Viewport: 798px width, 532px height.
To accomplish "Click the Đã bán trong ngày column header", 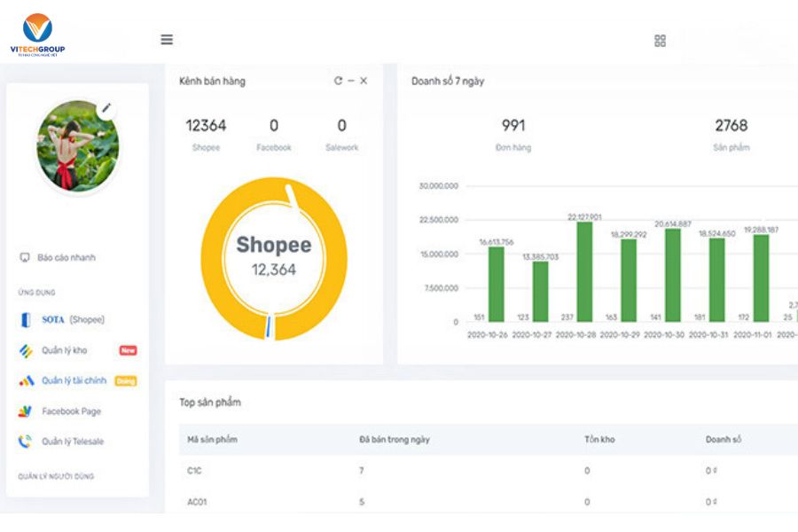I will 395,440.
